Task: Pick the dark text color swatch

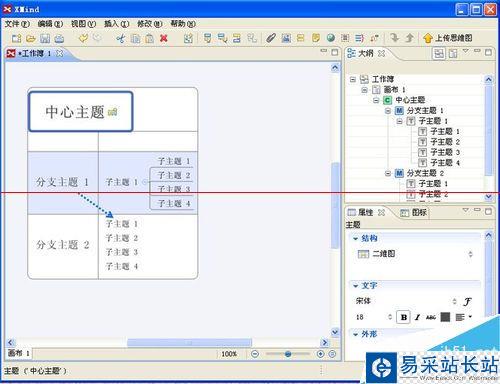Action: pyautogui.click(x=445, y=317)
